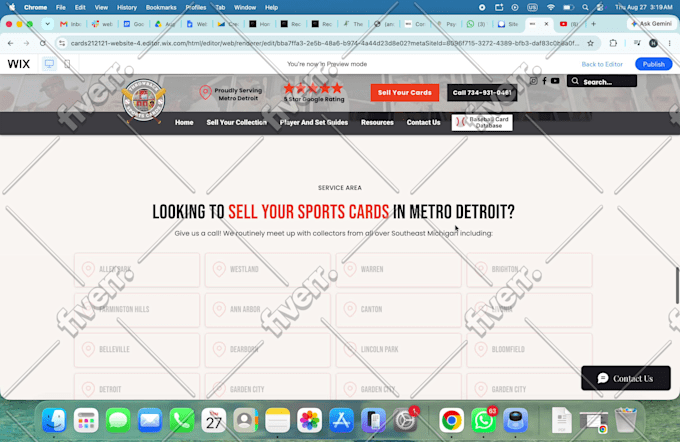This screenshot has height=442, width=680.
Task: Click the Call 734-931-0461 button
Action: tap(482, 93)
